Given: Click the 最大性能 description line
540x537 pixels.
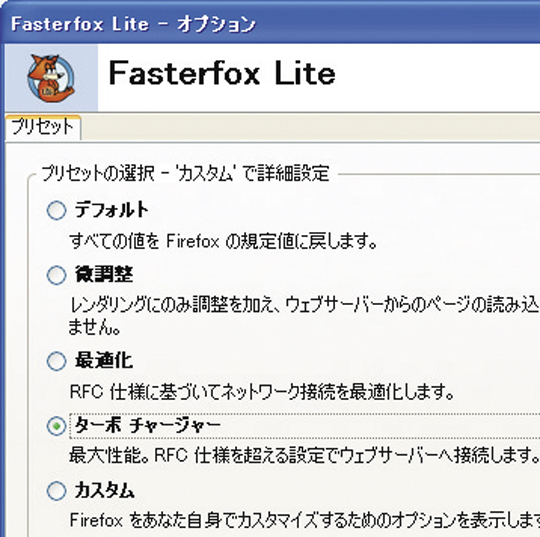Looking at the screenshot, I should click(x=304, y=455).
